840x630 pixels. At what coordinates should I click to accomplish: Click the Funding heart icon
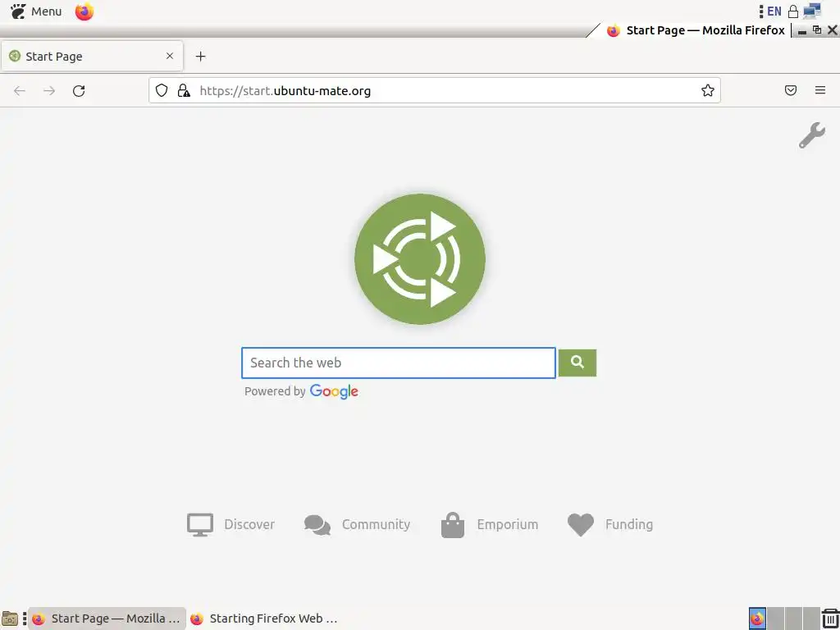coord(581,525)
